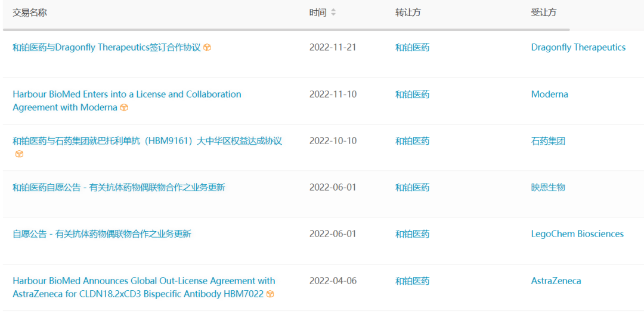Viewport: 644px width, 314px height.
Task: Click the 交易名称 column header
Action: pos(30,13)
